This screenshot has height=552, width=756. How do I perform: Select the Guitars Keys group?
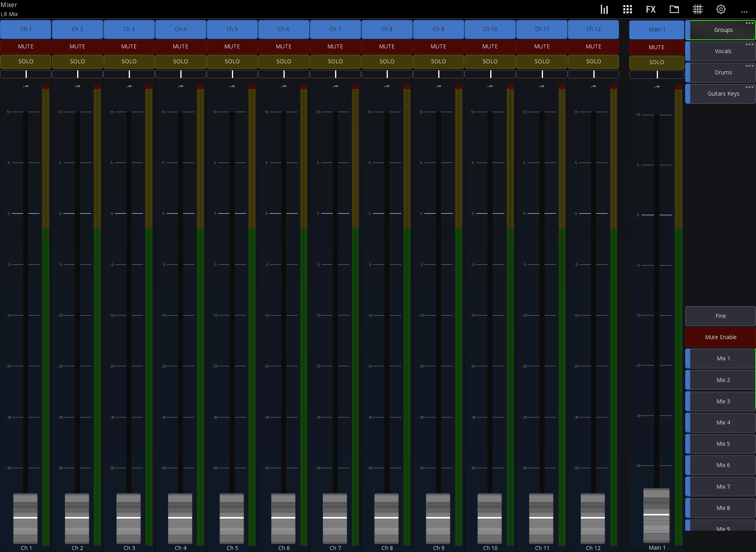(721, 94)
